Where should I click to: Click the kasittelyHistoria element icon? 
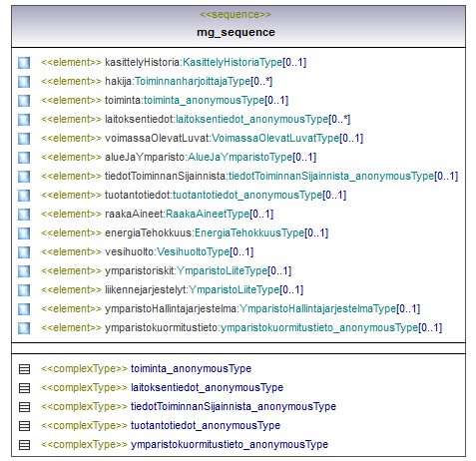click(24, 63)
